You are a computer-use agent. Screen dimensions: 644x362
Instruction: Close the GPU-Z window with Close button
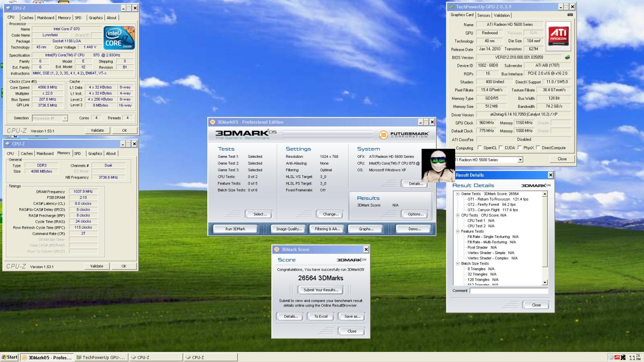tap(562, 159)
